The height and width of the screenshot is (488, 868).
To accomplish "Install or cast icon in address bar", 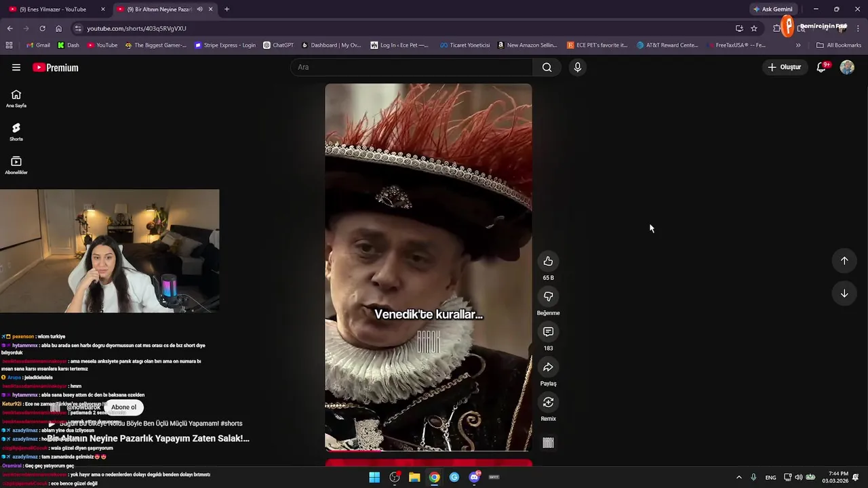I will tap(739, 28).
